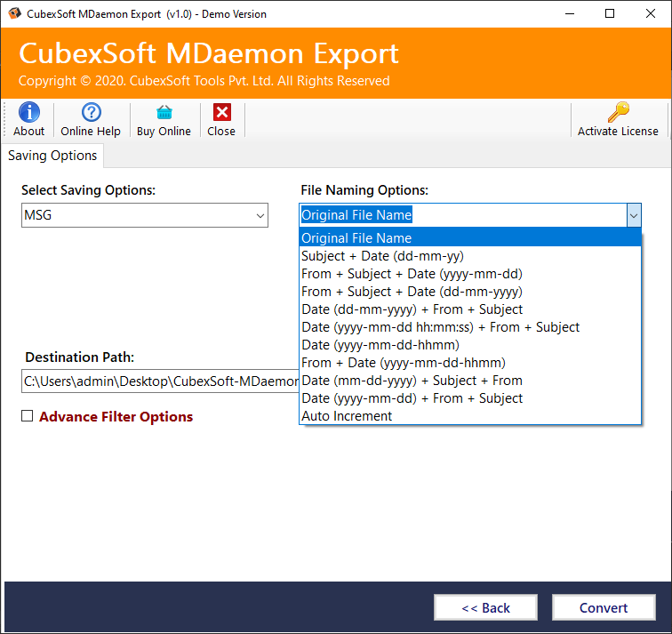The height and width of the screenshot is (634, 672).
Task: Click the CubexSoft app icon in title bar
Action: point(12,14)
